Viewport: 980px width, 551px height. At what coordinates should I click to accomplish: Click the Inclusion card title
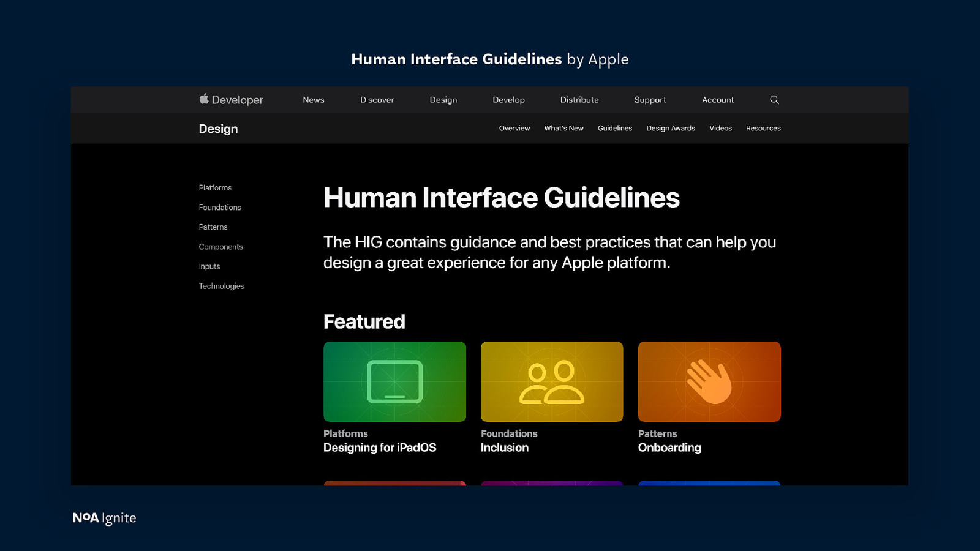point(505,448)
